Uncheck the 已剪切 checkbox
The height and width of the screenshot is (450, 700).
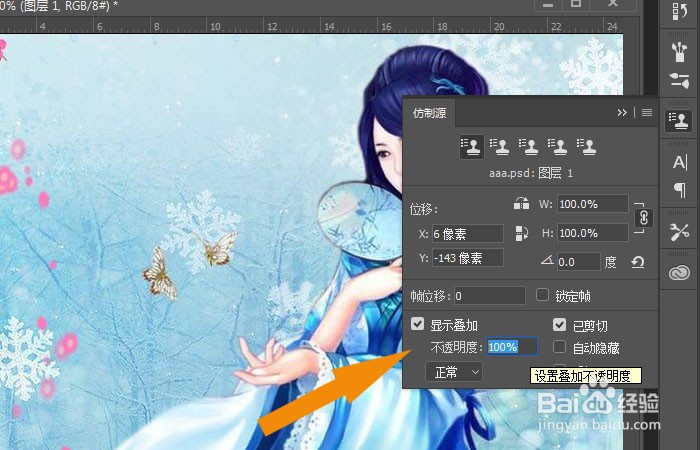coord(559,324)
